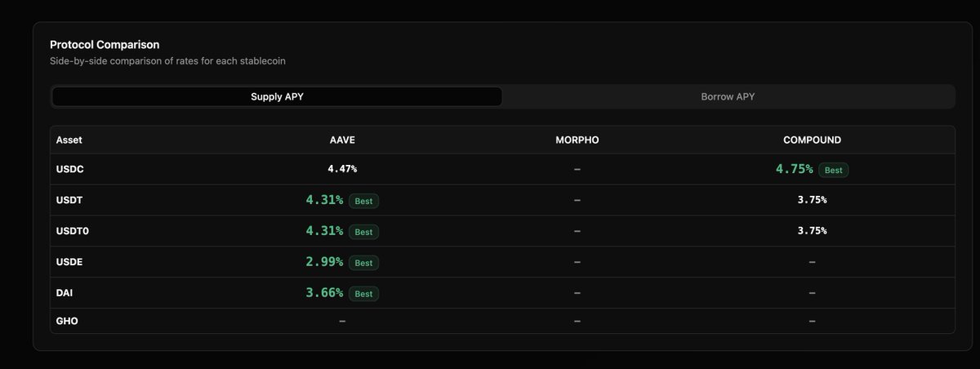Click the Asset column header
This screenshot has width=980, height=369.
69,140
